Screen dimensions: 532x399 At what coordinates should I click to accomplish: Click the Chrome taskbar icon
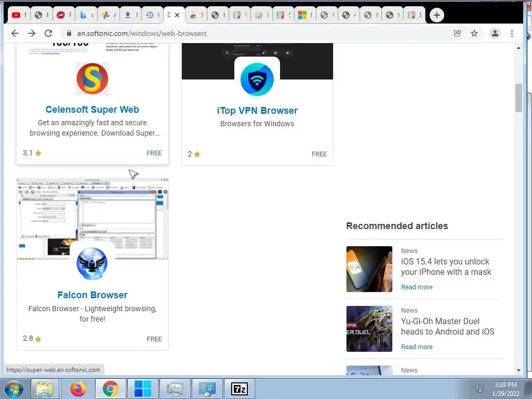coord(110,389)
